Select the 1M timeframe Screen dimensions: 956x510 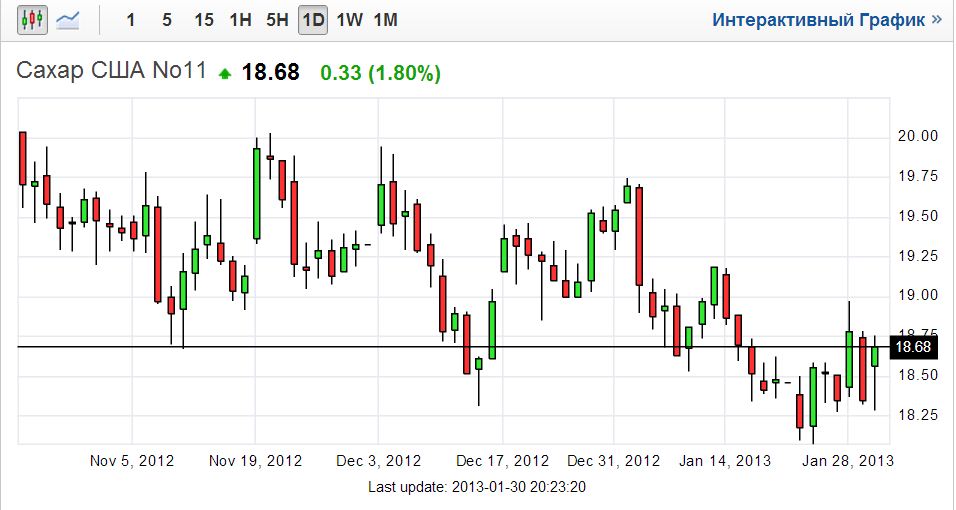[385, 20]
